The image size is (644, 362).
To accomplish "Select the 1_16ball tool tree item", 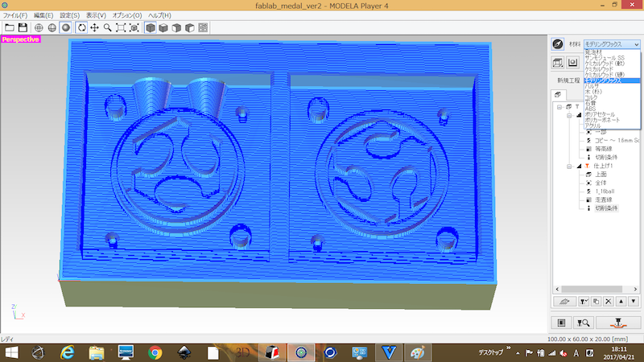I will [605, 191].
